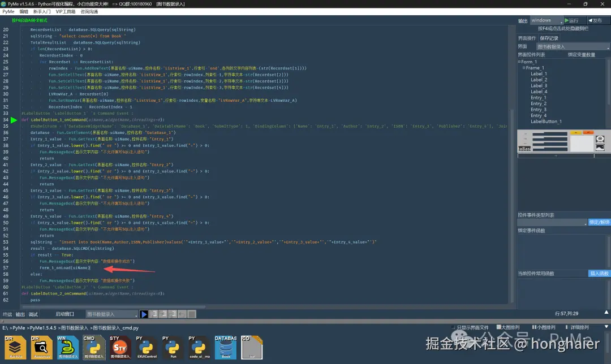The width and height of the screenshot is (611, 364).
Task: Open the 启动窗口 startup window dropdown
Action: [112, 314]
